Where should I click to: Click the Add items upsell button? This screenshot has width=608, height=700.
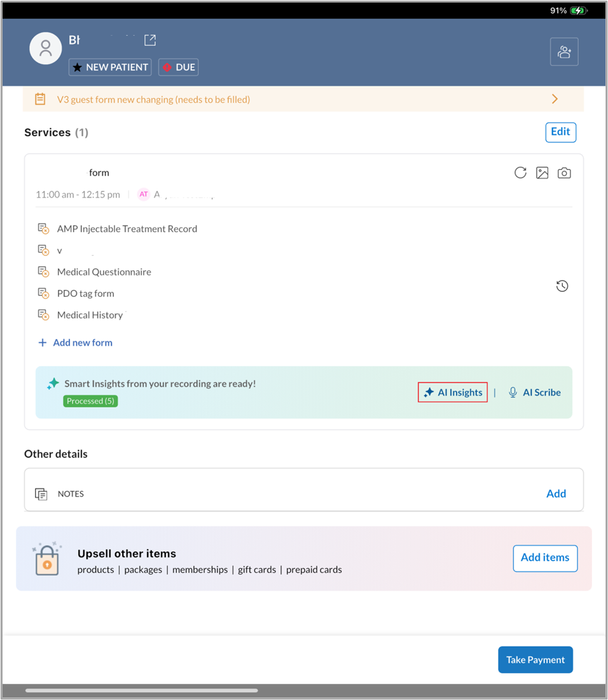click(x=545, y=558)
